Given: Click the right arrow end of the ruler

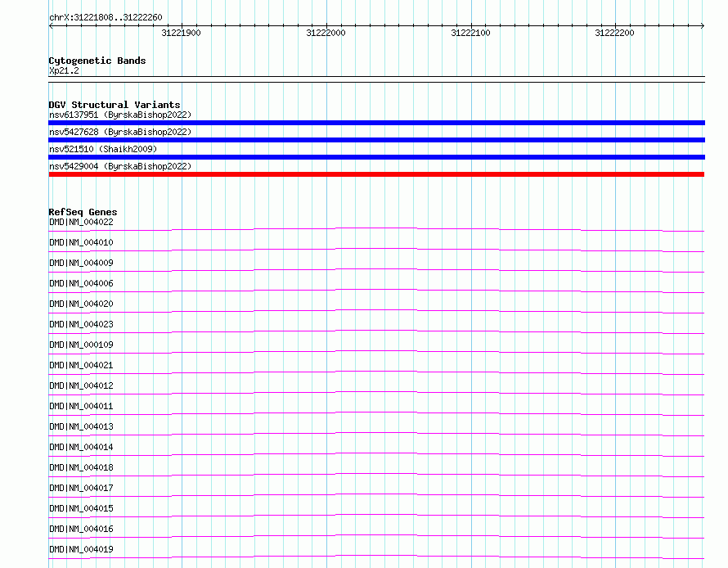Looking at the screenshot, I should coord(703,25).
